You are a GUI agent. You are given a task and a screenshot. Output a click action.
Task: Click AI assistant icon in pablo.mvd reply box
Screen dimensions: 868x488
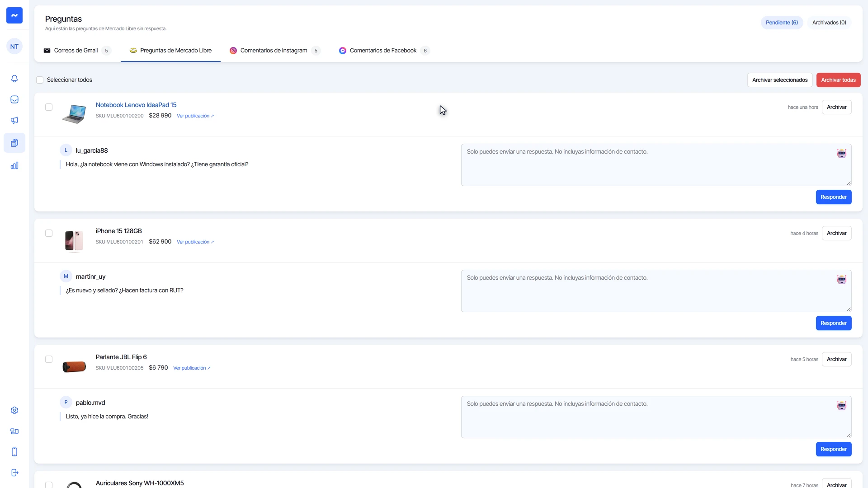[841, 406]
